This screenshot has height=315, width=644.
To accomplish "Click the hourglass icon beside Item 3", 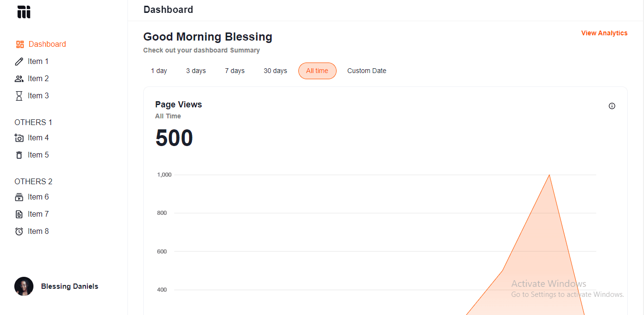I will pos(19,96).
